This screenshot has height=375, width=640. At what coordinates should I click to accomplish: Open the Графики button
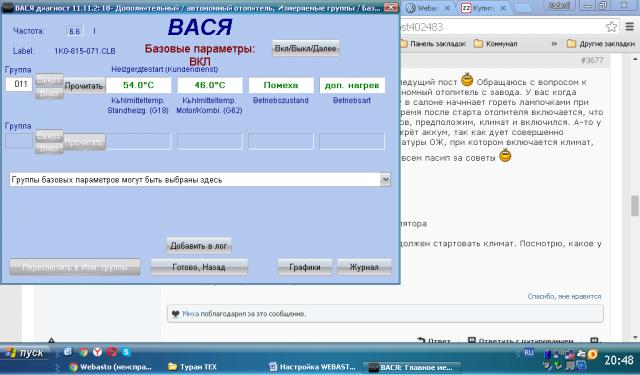[x=304, y=267]
